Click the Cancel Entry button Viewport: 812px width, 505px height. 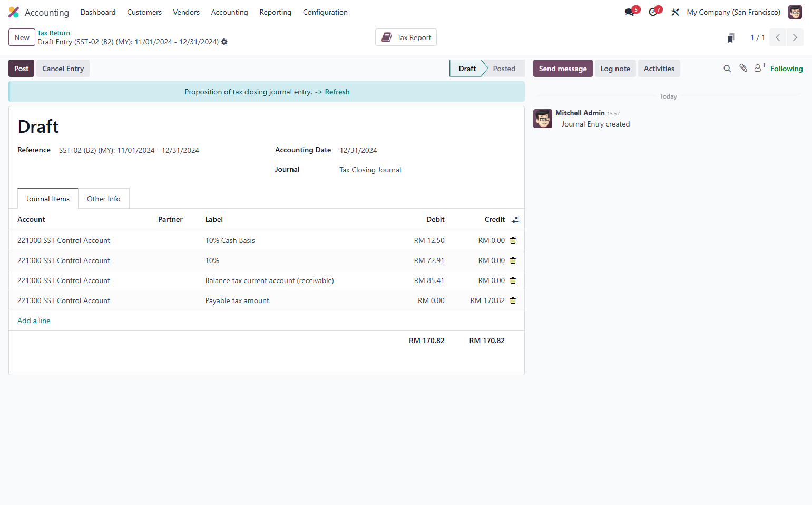63,69
